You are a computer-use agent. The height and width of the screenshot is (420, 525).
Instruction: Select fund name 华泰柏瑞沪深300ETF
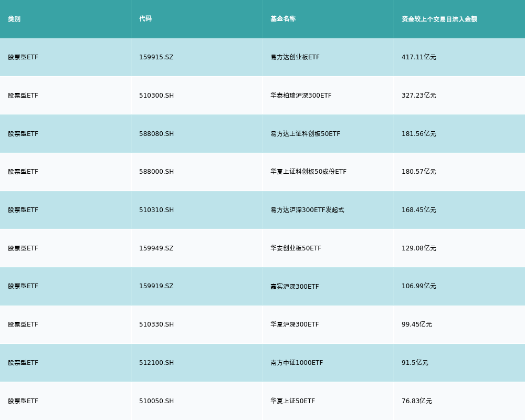click(301, 96)
